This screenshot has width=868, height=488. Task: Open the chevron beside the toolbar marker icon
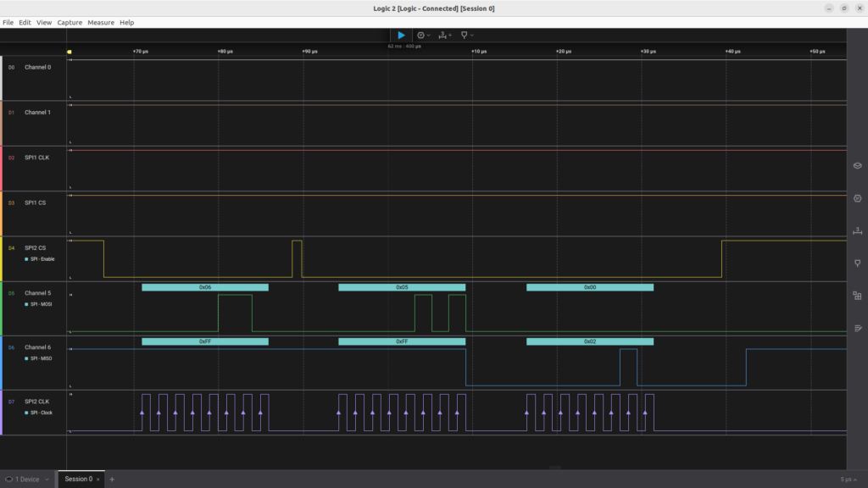[x=471, y=36]
